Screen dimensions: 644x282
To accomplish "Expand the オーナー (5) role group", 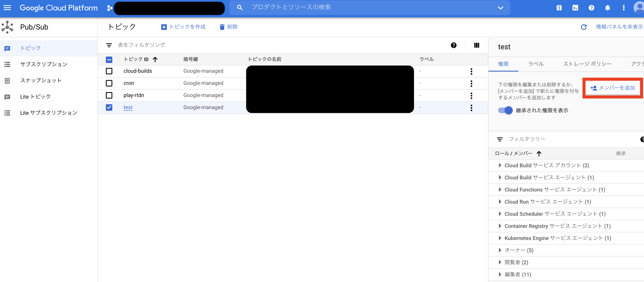I will tap(500, 250).
